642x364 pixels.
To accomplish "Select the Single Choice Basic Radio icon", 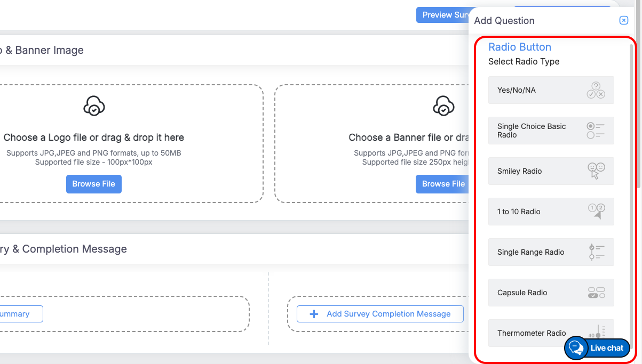I will pos(596,131).
